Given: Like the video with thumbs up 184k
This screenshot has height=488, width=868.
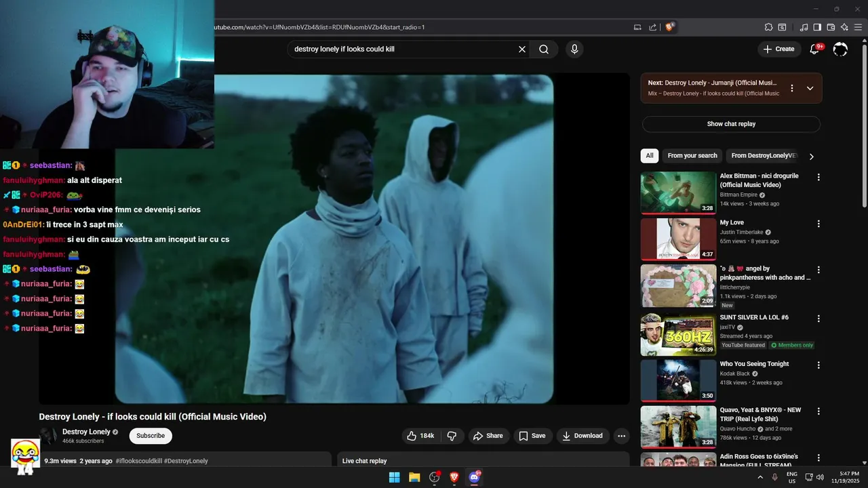Looking at the screenshot, I should [x=420, y=436].
